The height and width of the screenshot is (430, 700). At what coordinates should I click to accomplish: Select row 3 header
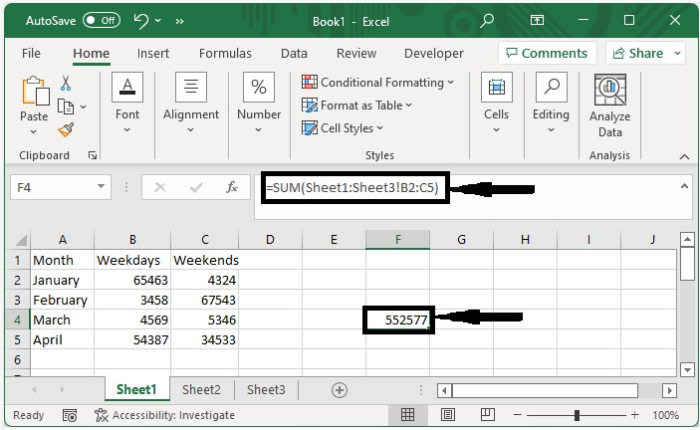pyautogui.click(x=17, y=300)
